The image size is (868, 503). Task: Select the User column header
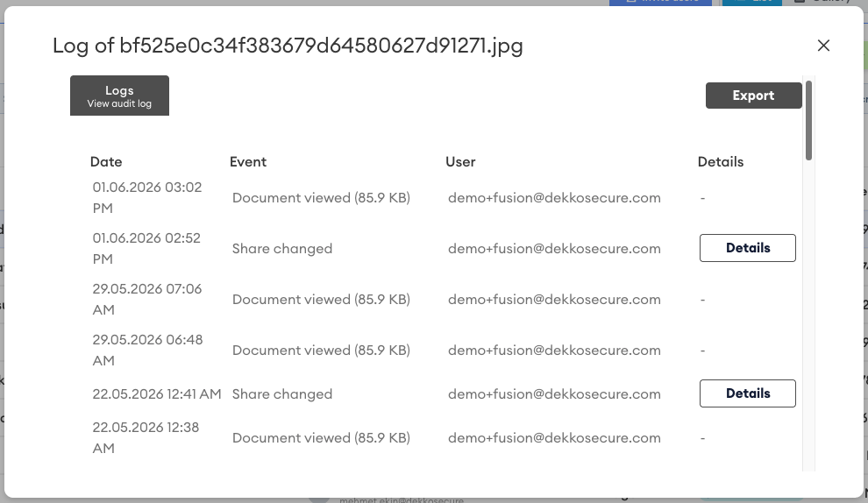[460, 162]
